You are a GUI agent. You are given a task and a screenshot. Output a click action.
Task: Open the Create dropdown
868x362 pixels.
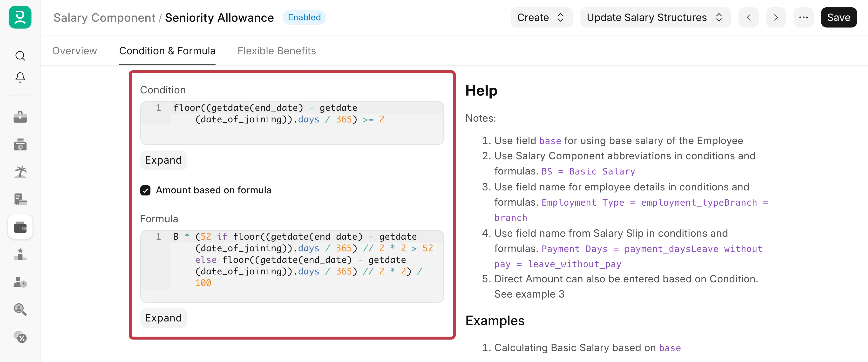[541, 18]
